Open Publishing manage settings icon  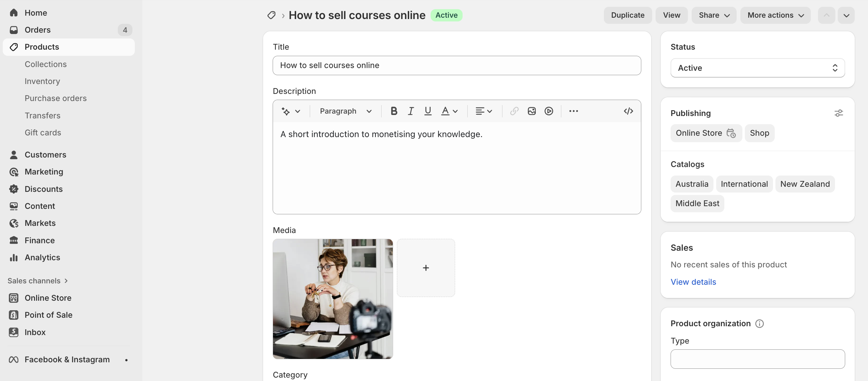click(x=839, y=113)
